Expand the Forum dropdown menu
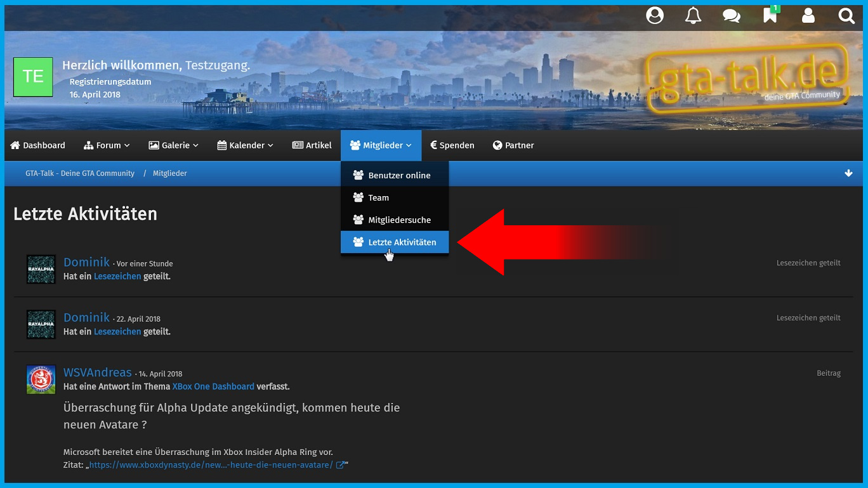 click(x=107, y=145)
